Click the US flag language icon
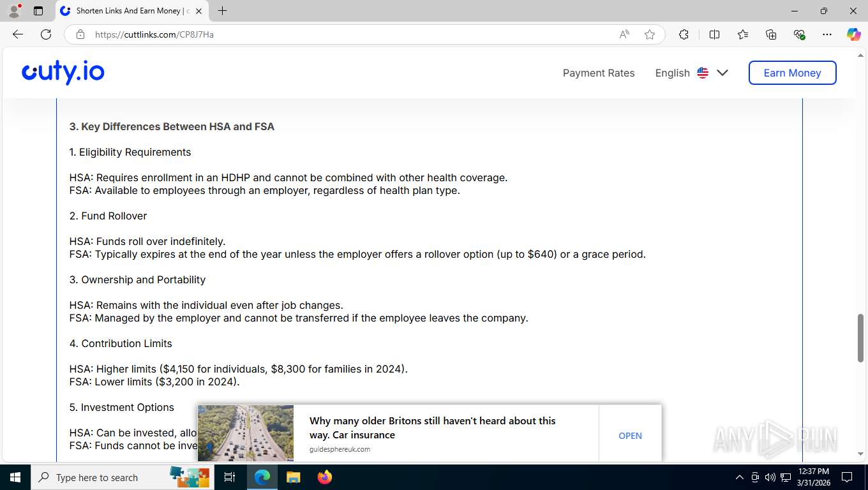868x490 pixels. click(703, 73)
